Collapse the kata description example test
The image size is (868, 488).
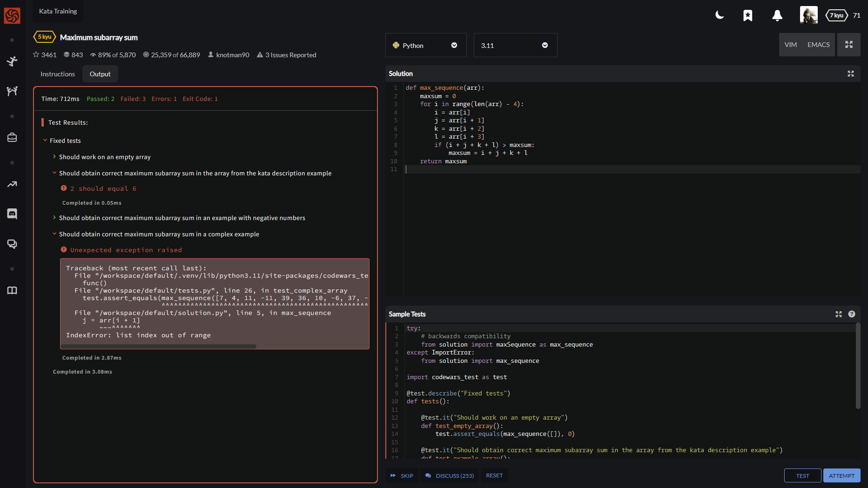point(192,173)
